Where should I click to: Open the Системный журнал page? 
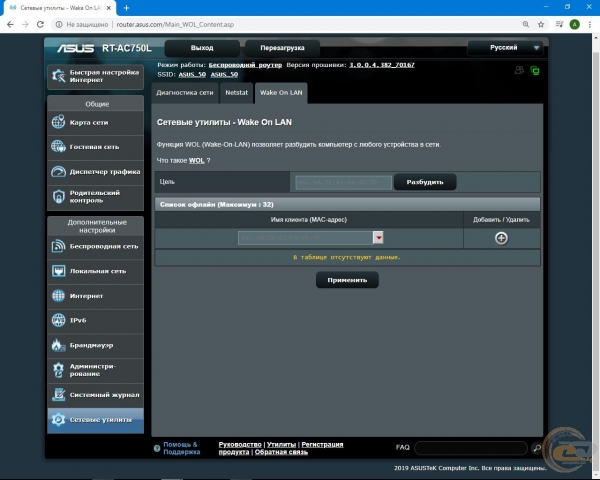click(x=95, y=395)
